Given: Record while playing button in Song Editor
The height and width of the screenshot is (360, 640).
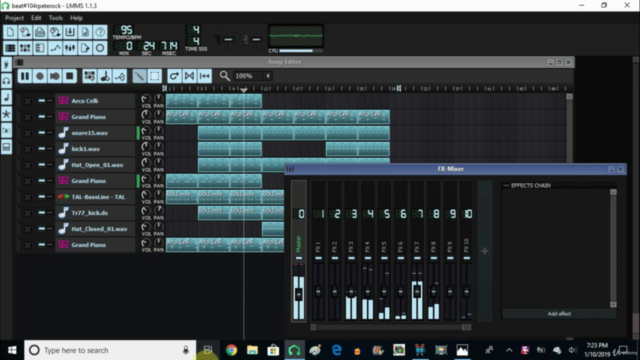Looking at the screenshot, I should tap(55, 76).
